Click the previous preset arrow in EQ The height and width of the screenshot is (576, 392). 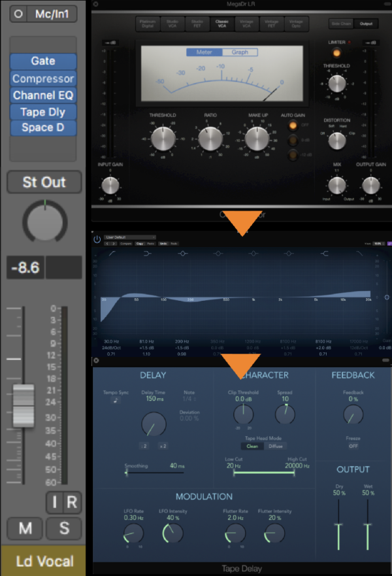point(107,244)
